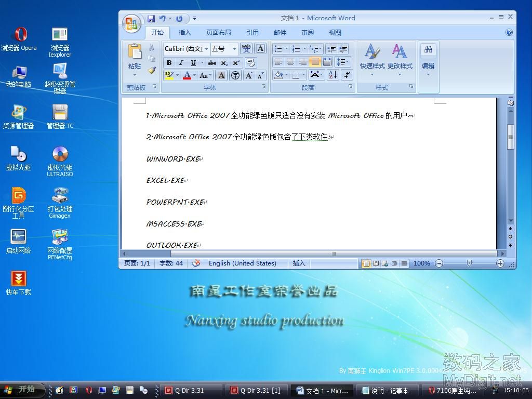The image size is (532, 399).
Task: Open the 页面布局 ribbon tab
Action: coord(218,32)
